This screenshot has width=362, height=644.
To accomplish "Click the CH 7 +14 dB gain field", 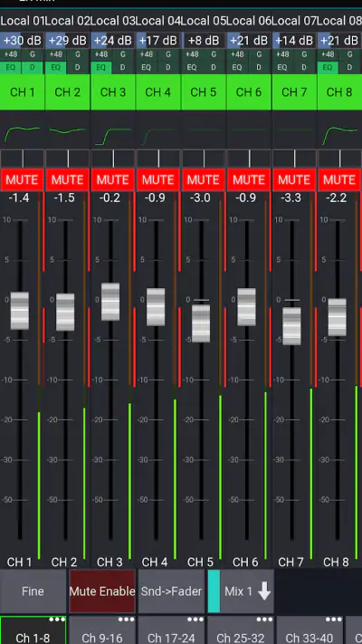I will click(294, 41).
